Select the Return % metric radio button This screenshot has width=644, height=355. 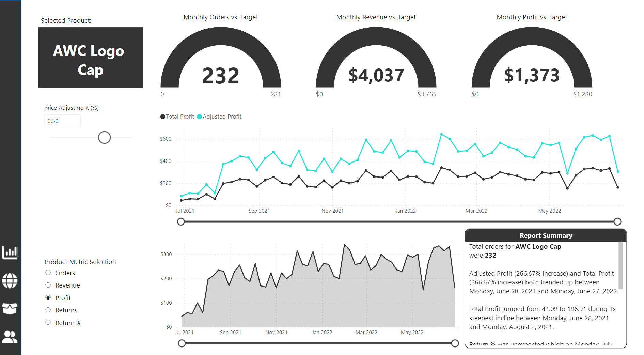pos(48,322)
